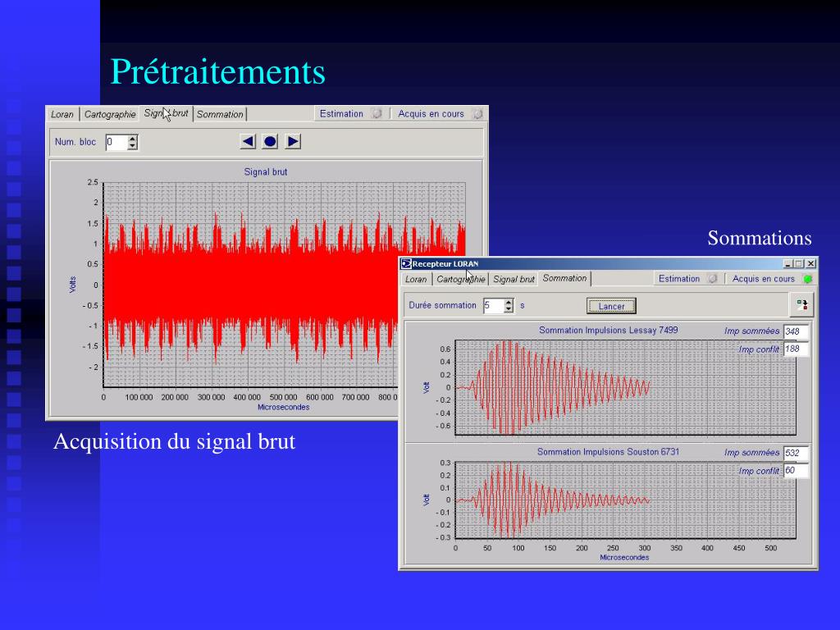
Task: Click the Estimation label in the Recepteur LORAN window
Action: click(x=678, y=279)
